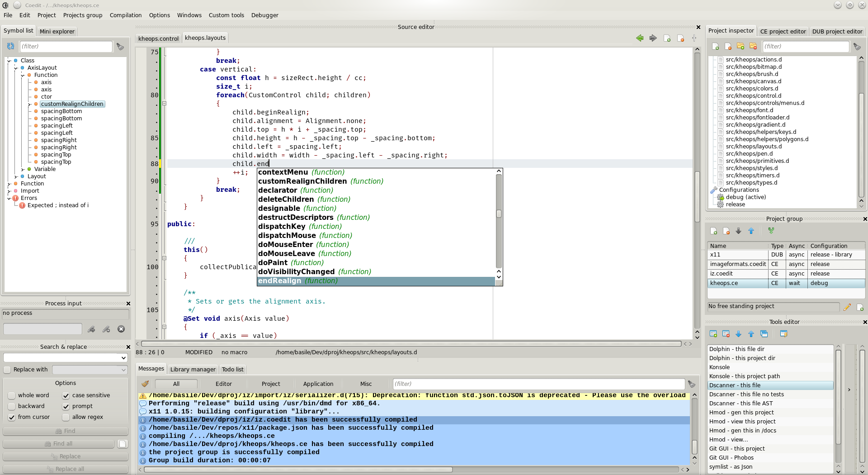
Task: Click the blue move-up arrow in Project group
Action: [751, 231]
